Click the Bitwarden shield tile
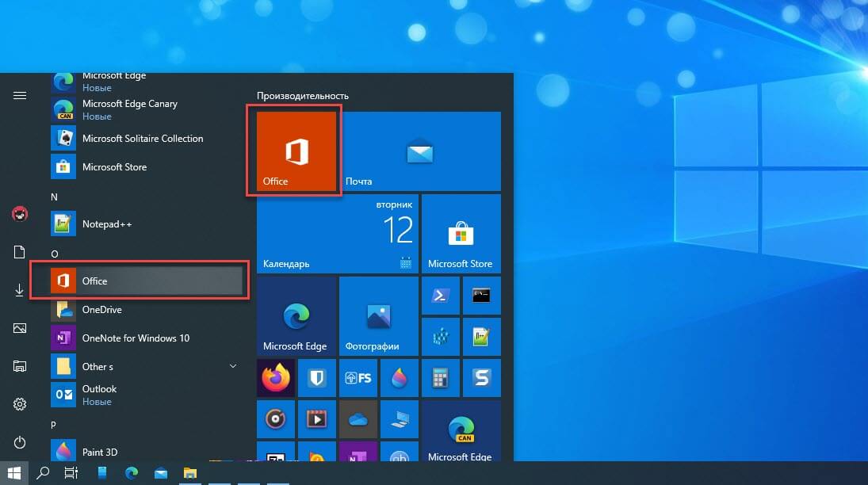Viewport: 868px width, 485px height. [x=317, y=378]
